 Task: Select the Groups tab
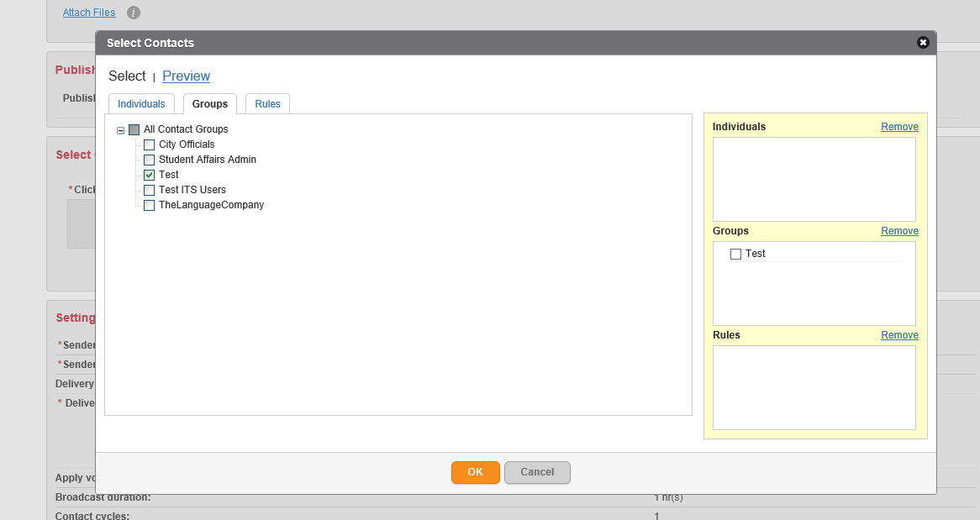(210, 104)
